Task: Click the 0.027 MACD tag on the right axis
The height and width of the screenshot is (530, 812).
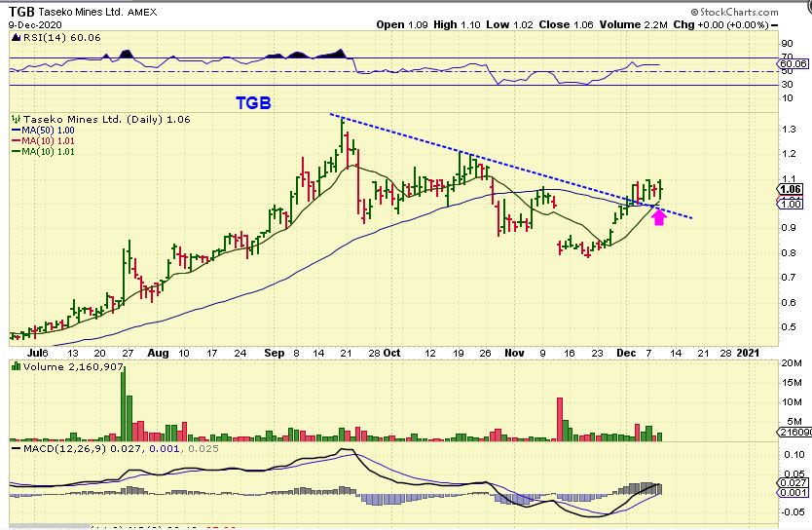Action: click(x=793, y=483)
